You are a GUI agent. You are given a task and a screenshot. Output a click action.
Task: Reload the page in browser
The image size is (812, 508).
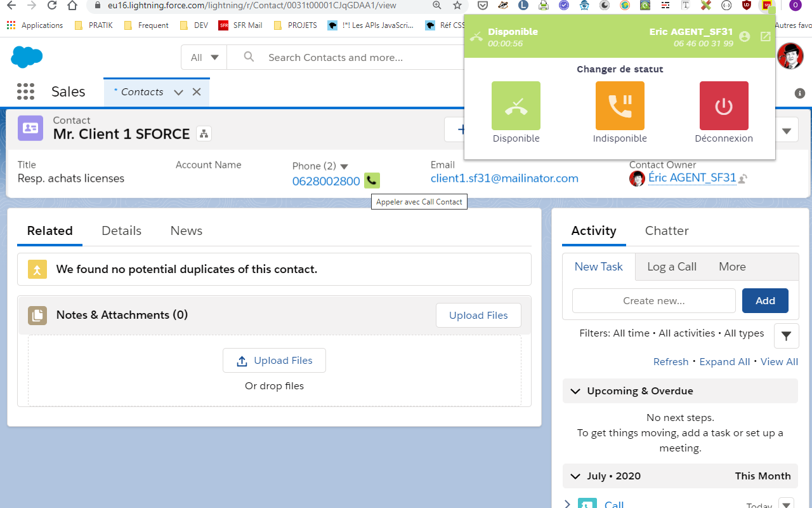tap(53, 6)
